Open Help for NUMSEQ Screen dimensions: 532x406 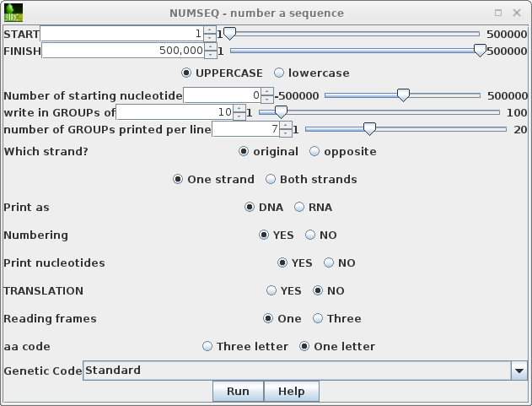point(291,392)
